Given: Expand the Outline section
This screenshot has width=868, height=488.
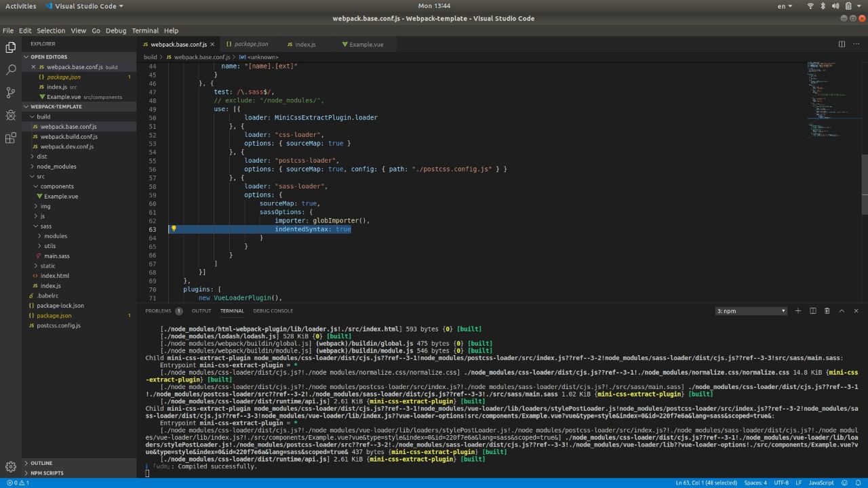Looking at the screenshot, I should [x=41, y=463].
